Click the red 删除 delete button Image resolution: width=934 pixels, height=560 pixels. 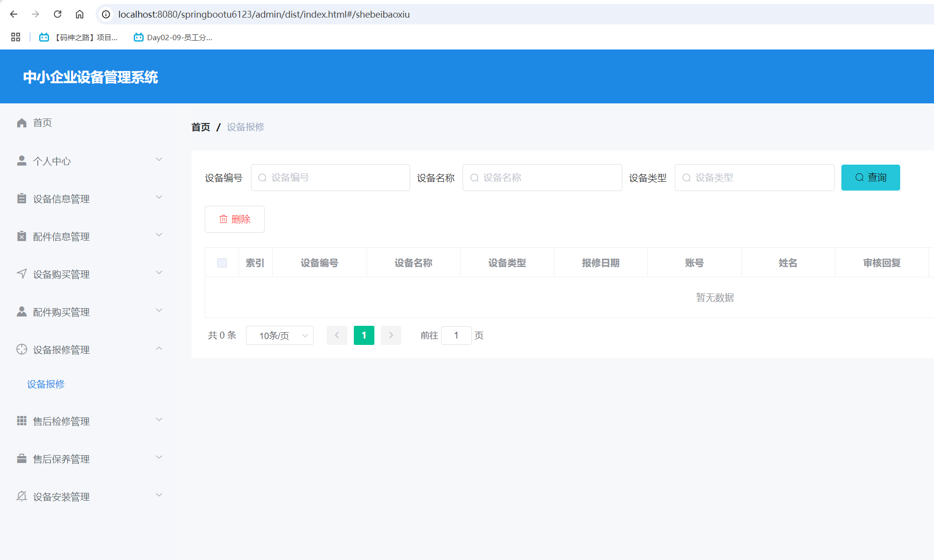coord(234,219)
